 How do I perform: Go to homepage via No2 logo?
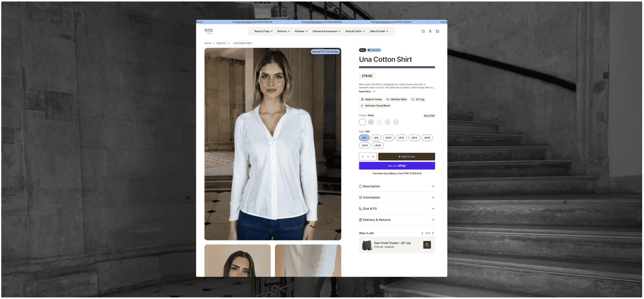click(208, 31)
